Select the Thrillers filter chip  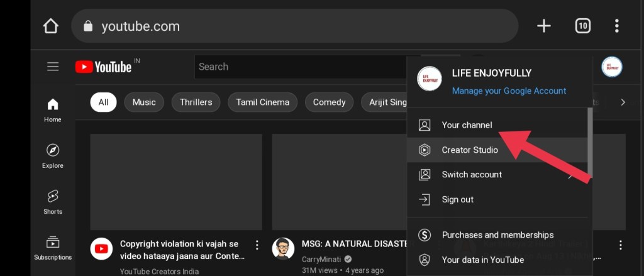(196, 102)
